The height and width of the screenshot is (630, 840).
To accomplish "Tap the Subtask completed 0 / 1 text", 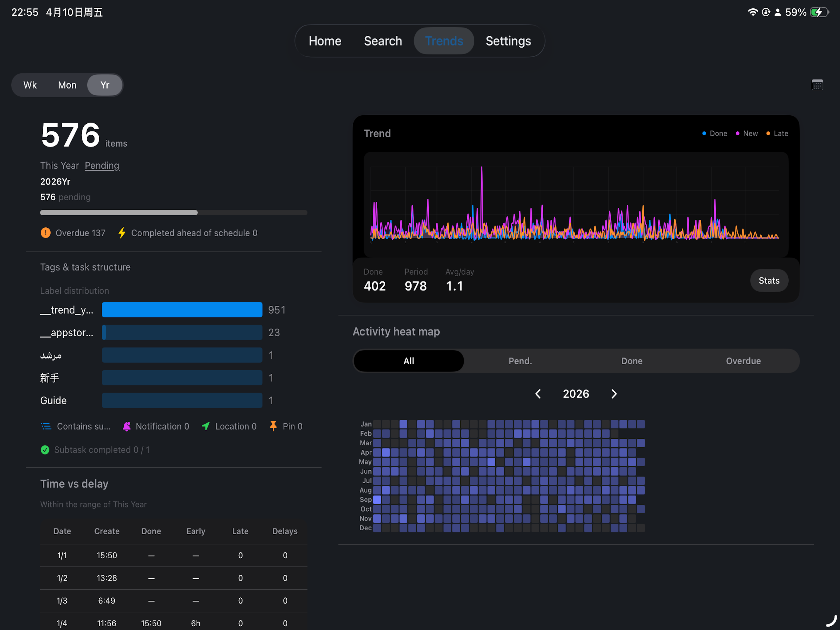I will 102,450.
